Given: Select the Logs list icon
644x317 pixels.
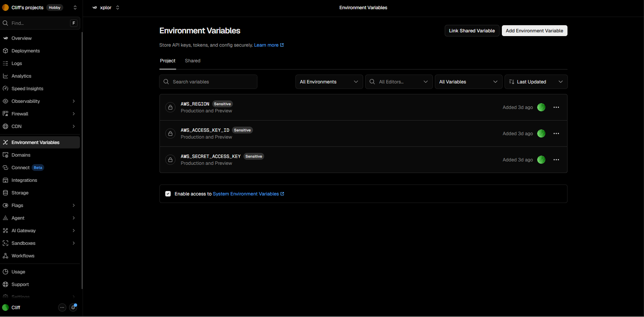Looking at the screenshot, I should tap(5, 63).
